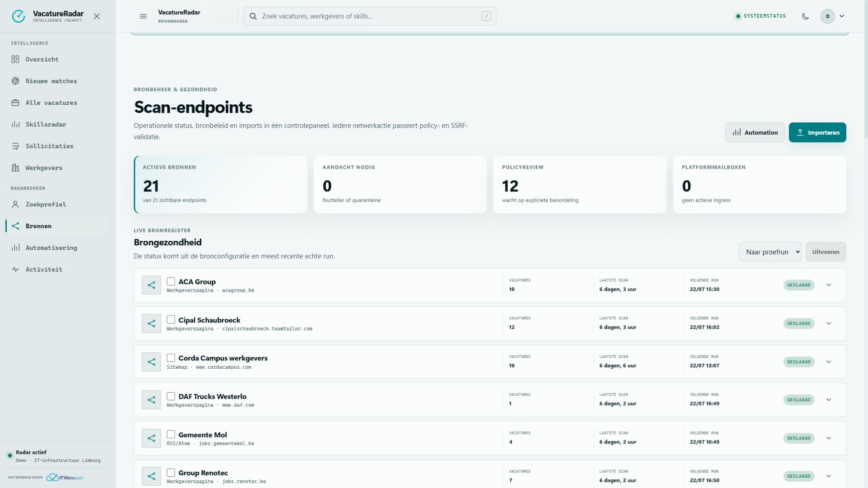Select the Platformmailboxen card
The width and height of the screenshot is (868, 488).
(759, 185)
